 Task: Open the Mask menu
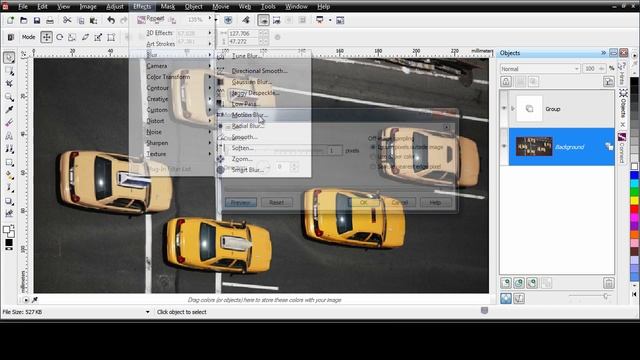[x=167, y=7]
